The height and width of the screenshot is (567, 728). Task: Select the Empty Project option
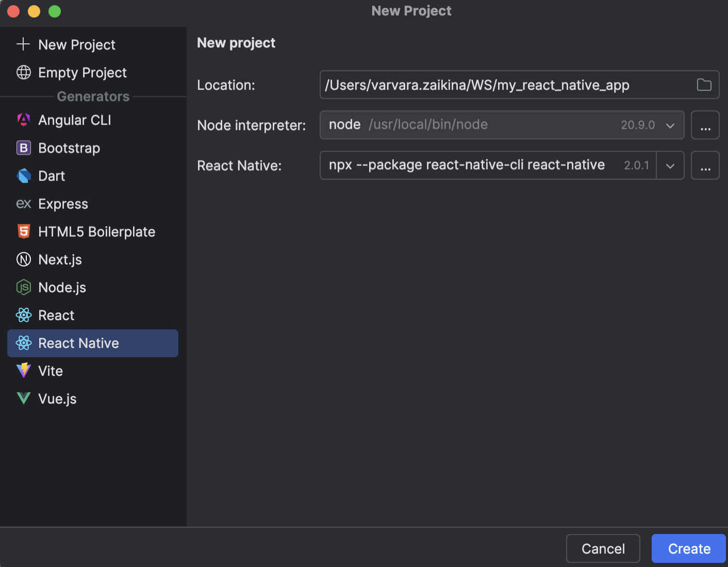(82, 72)
